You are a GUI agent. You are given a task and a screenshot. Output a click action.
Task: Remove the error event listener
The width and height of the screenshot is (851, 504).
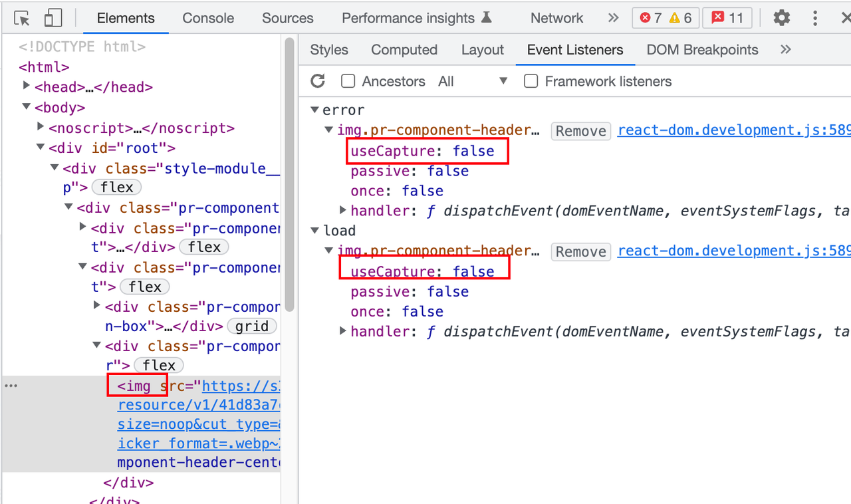point(581,131)
